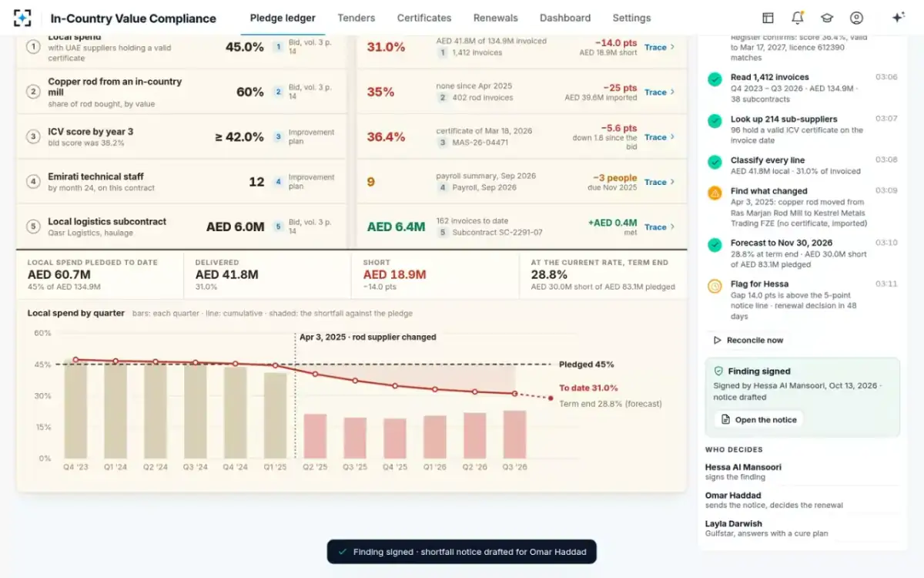The height and width of the screenshot is (578, 924).
Task: Click evidence badge 4 for Payroll, Sep 2026
Action: tap(443, 187)
